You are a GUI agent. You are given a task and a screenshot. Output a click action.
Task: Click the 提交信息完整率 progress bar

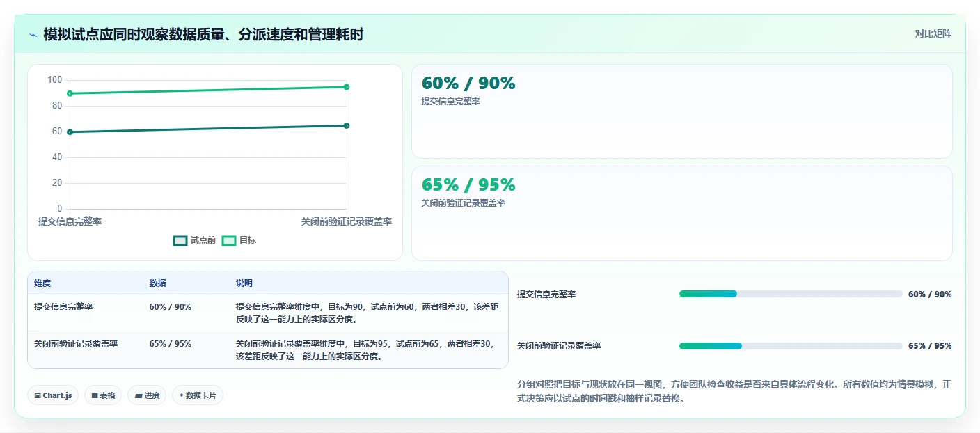(791, 294)
